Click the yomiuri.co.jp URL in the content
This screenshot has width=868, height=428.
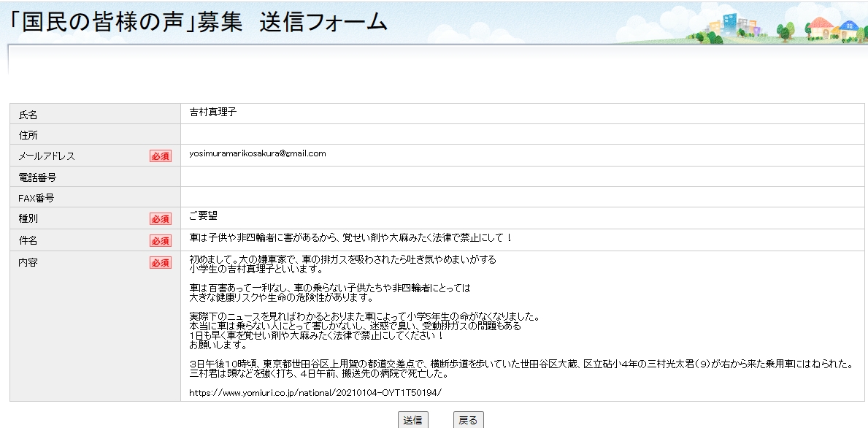click(x=315, y=392)
